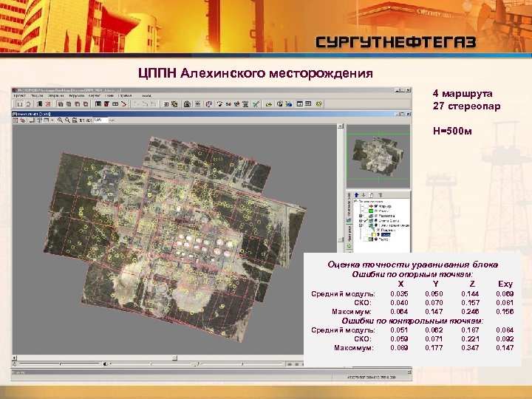Click the leftmost slider below the image

coord(60,364)
